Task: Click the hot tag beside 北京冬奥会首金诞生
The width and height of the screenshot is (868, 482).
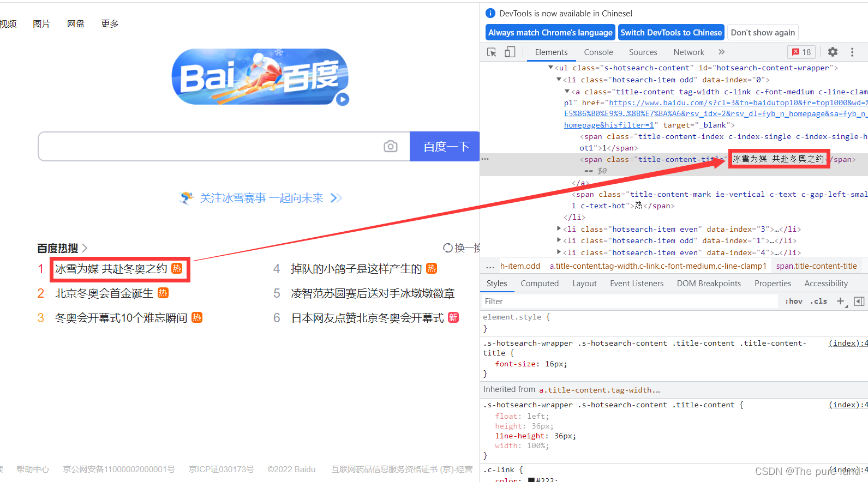Action: [x=163, y=293]
